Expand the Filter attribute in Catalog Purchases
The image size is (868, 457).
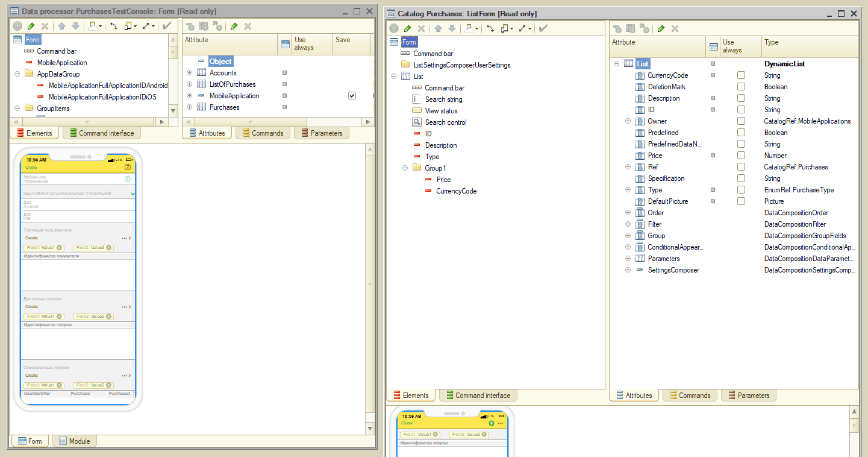(x=628, y=224)
